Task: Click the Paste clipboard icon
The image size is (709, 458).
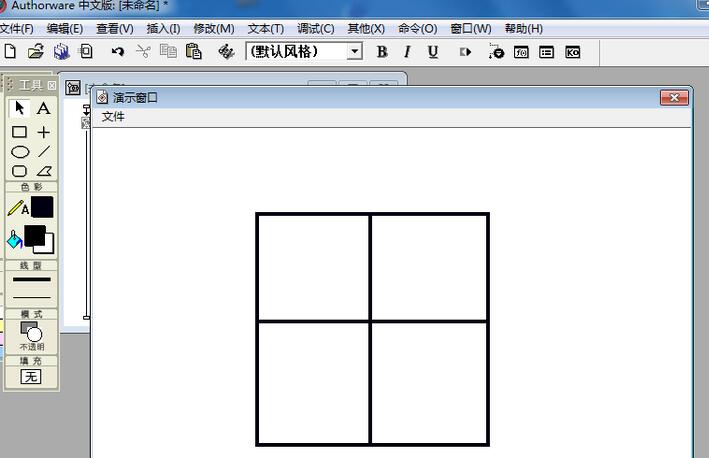Action: [x=194, y=52]
